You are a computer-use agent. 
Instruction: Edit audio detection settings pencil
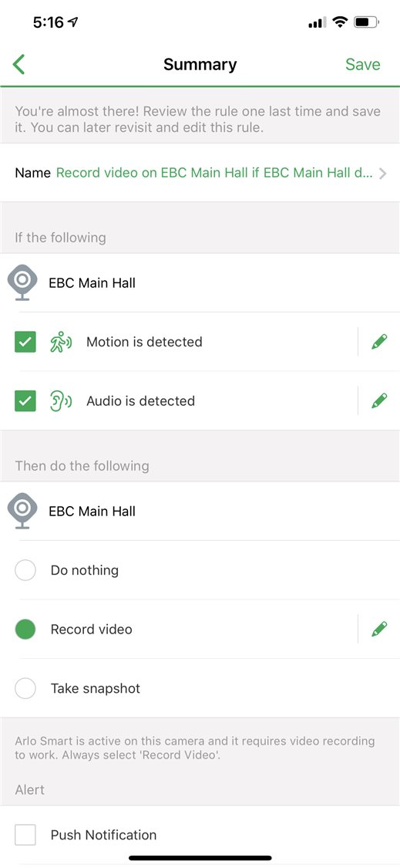379,400
